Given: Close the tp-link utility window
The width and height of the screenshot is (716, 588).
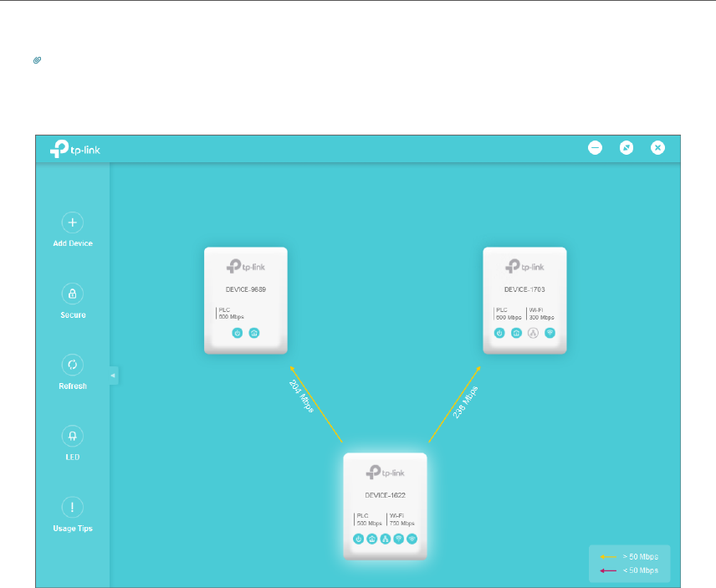Looking at the screenshot, I should tap(657, 147).
